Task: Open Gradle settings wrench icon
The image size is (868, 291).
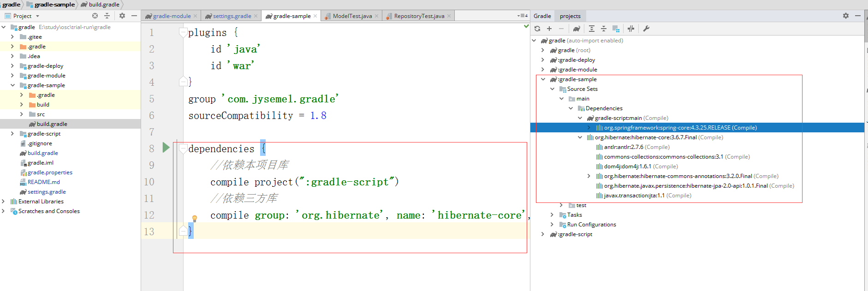Action: tap(646, 29)
